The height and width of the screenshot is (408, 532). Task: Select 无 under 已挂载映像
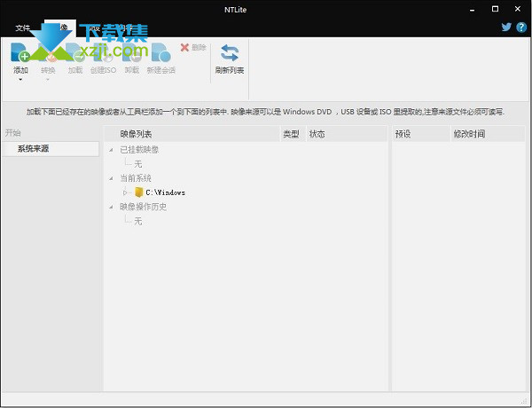[x=137, y=164]
